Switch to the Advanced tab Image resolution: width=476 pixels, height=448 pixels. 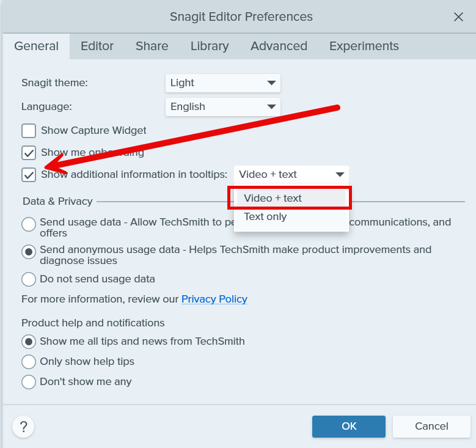pyautogui.click(x=279, y=46)
